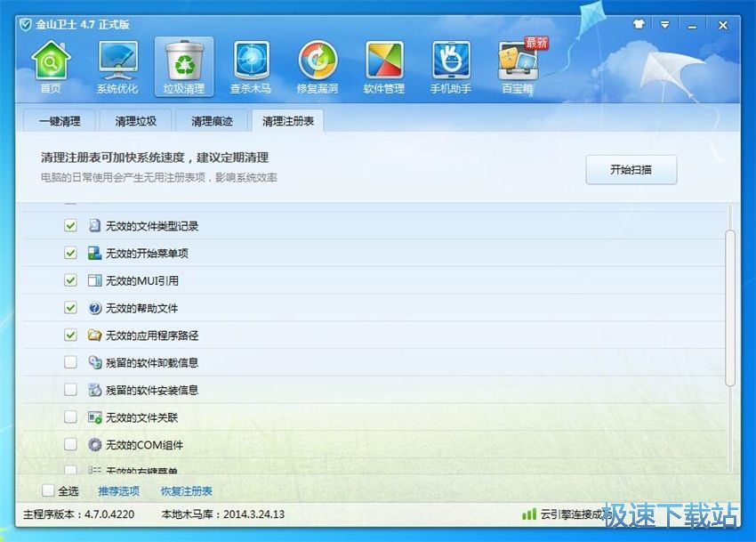Uncheck 无效的开始菜单项
756x542 pixels.
[x=70, y=253]
